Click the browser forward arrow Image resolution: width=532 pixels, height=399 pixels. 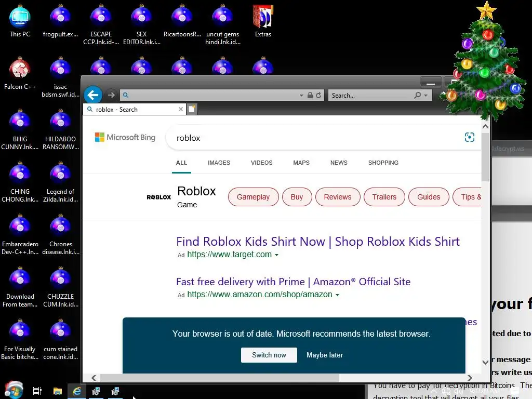[x=111, y=96]
